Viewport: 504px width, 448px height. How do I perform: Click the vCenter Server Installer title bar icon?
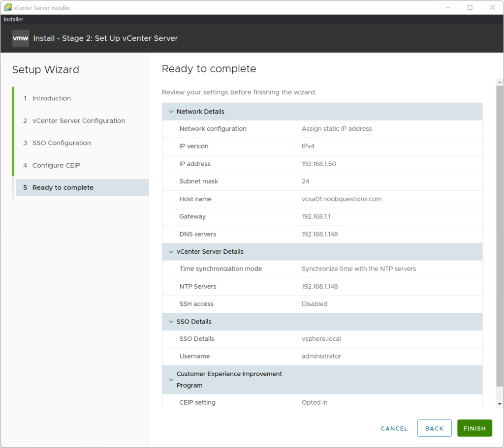tap(8, 7)
